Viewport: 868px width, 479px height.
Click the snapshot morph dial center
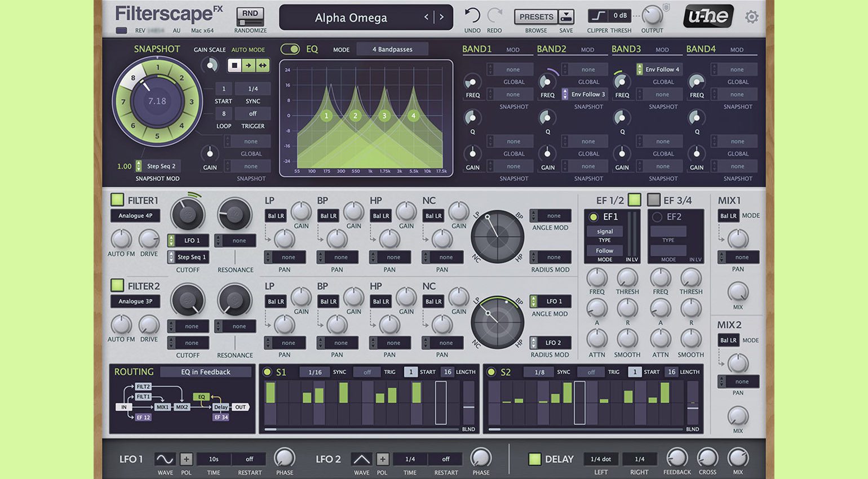coord(157,101)
